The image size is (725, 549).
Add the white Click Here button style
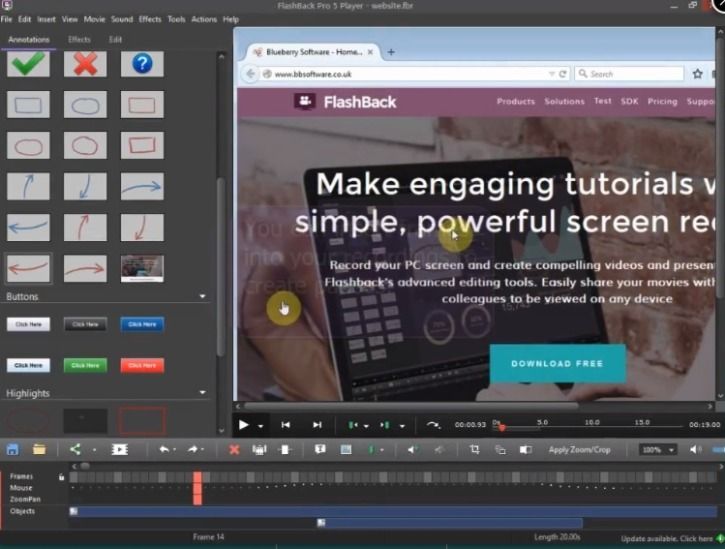click(28, 324)
